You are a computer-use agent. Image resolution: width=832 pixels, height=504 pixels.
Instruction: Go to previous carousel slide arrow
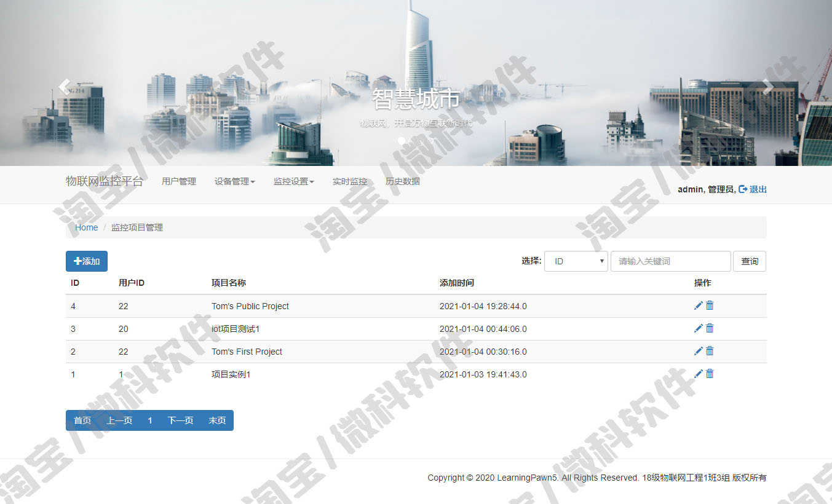tap(63, 86)
